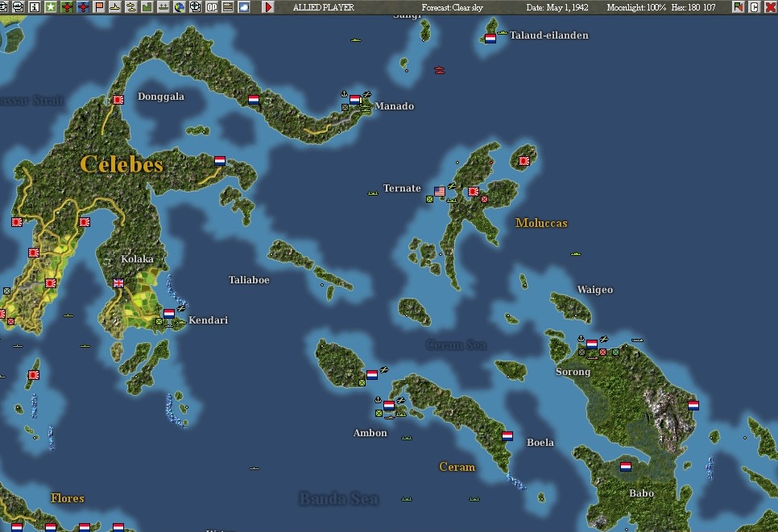Image resolution: width=778 pixels, height=532 pixels.
Task: Click the airfield icon at Kendari
Action: tap(181, 308)
